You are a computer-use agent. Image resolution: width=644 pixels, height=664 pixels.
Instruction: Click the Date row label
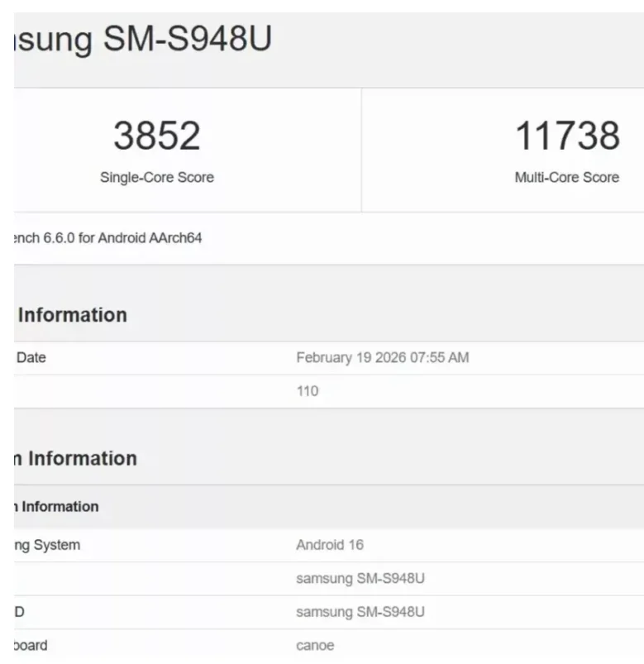[x=31, y=358]
